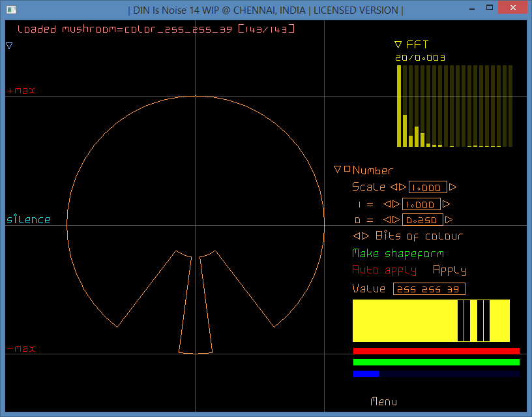
Task: Cycle Bits of colour with right arrow
Action: pos(365,236)
